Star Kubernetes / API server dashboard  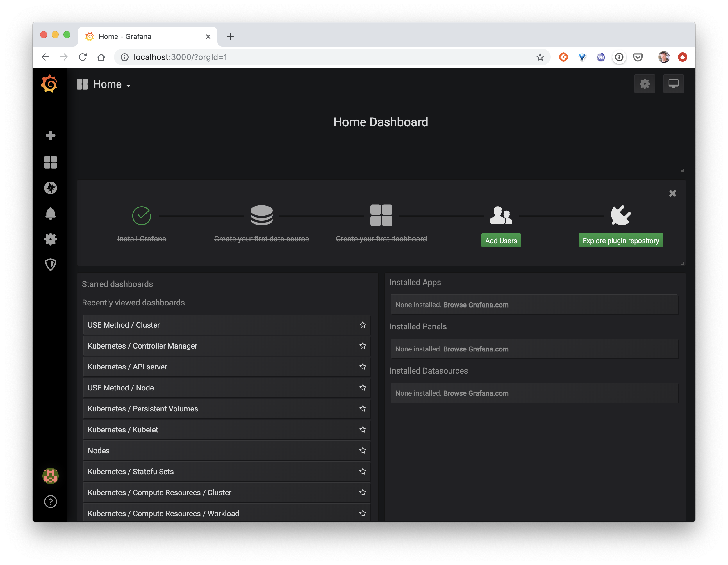coord(363,367)
